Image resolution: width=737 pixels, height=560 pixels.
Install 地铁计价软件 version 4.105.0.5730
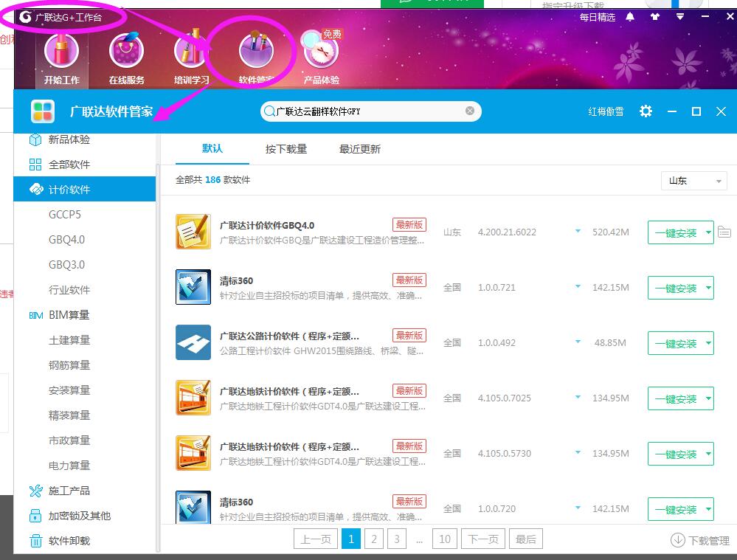[x=676, y=454]
